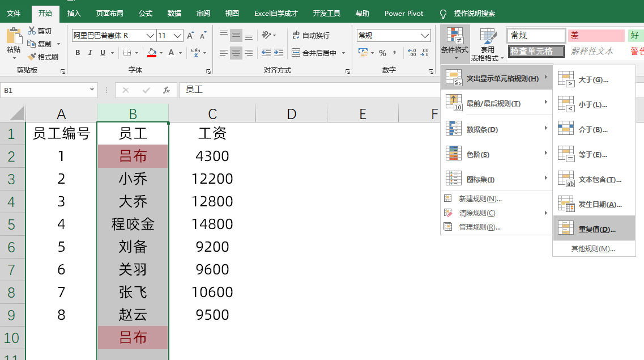
Task: Click the orientation text angle icon
Action: tap(267, 35)
